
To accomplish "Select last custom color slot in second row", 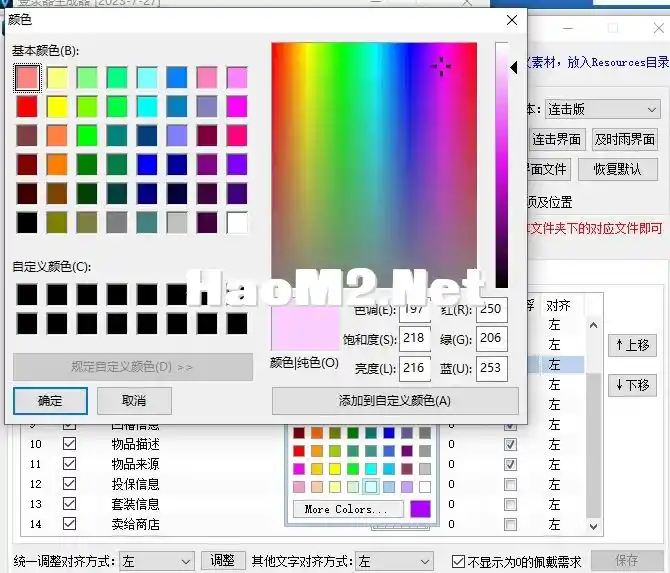I will [237, 323].
